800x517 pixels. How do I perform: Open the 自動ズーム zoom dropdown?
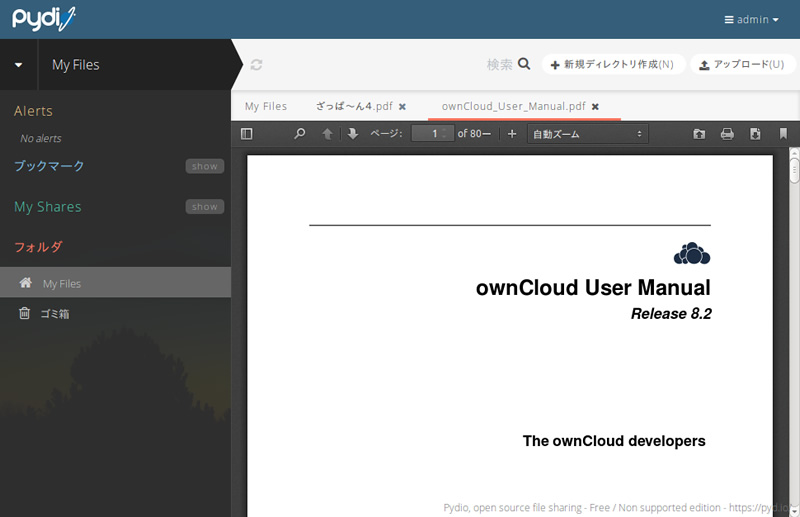tap(588, 134)
